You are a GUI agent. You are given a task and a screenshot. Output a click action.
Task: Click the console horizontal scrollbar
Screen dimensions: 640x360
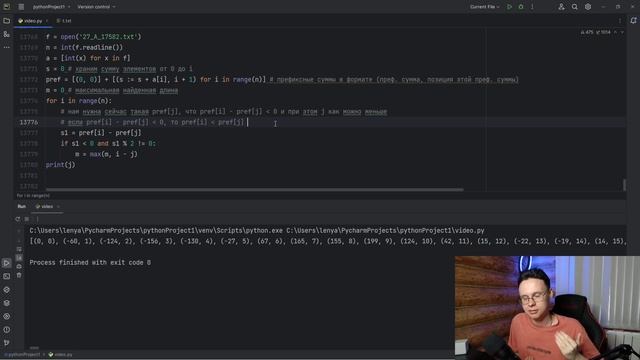coord(34,348)
